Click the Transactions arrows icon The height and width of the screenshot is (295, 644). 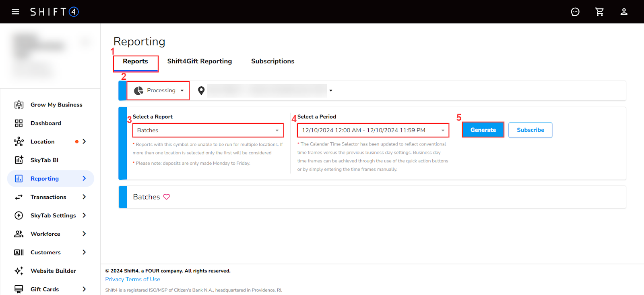click(x=19, y=197)
